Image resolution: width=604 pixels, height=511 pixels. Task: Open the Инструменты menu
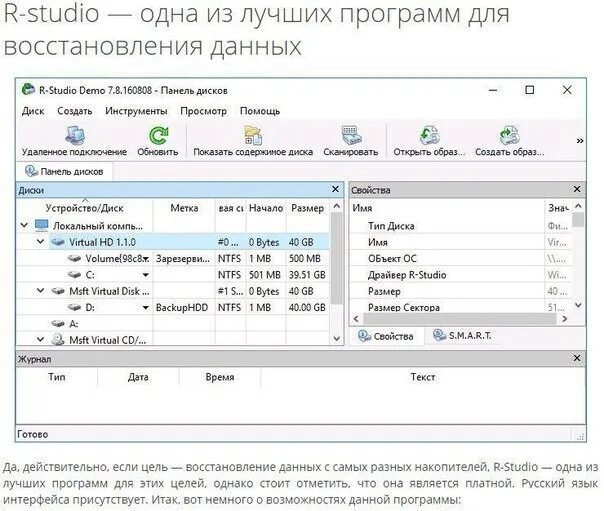[136, 111]
